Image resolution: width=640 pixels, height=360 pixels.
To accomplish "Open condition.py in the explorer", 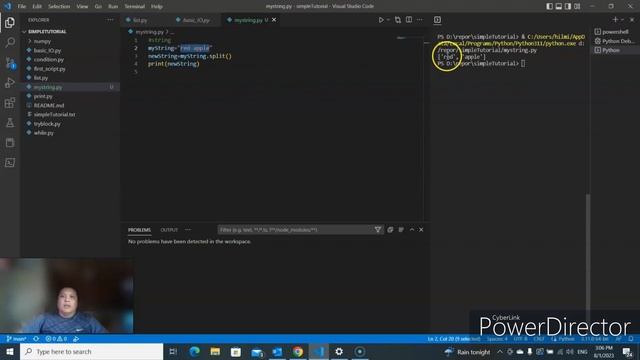I will pyautogui.click(x=49, y=60).
